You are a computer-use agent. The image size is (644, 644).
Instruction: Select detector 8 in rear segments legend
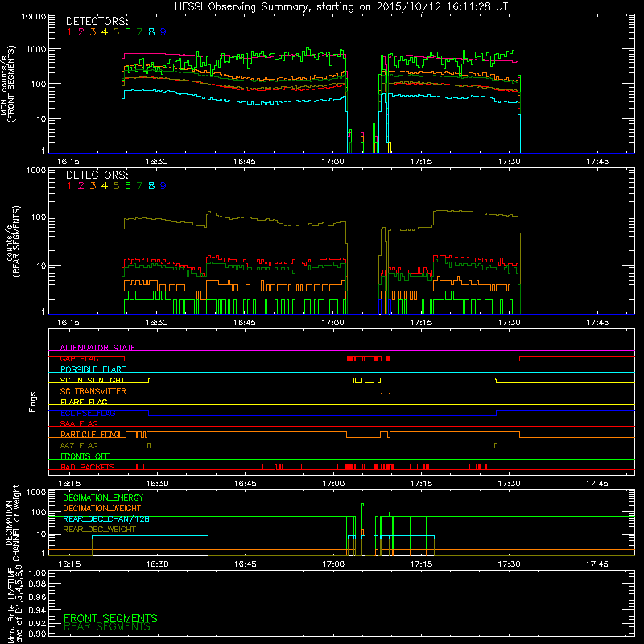(x=151, y=186)
